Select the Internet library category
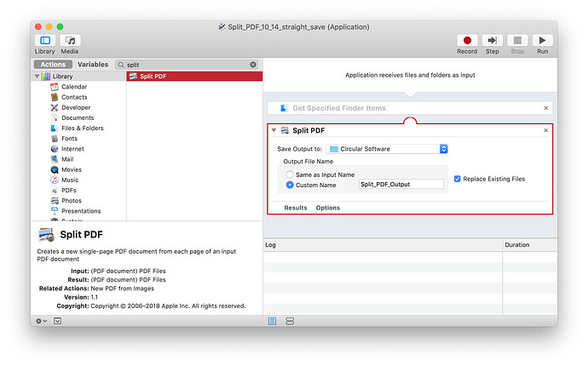The width and height of the screenshot is (588, 366). pos(72,149)
